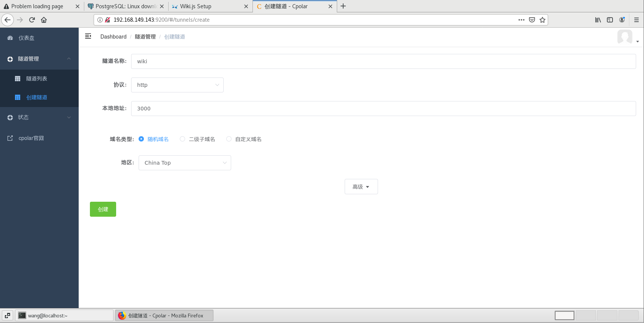Click the Firefox back arrow button
Image resolution: width=644 pixels, height=323 pixels.
tap(7, 20)
